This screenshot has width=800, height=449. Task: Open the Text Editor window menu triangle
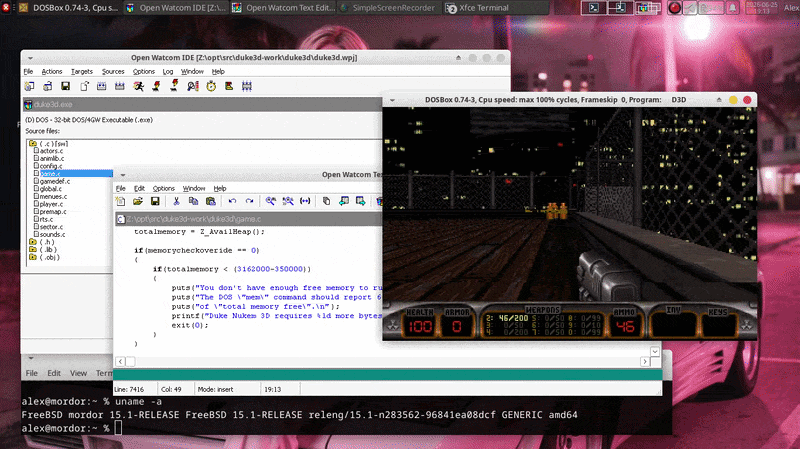click(x=123, y=175)
